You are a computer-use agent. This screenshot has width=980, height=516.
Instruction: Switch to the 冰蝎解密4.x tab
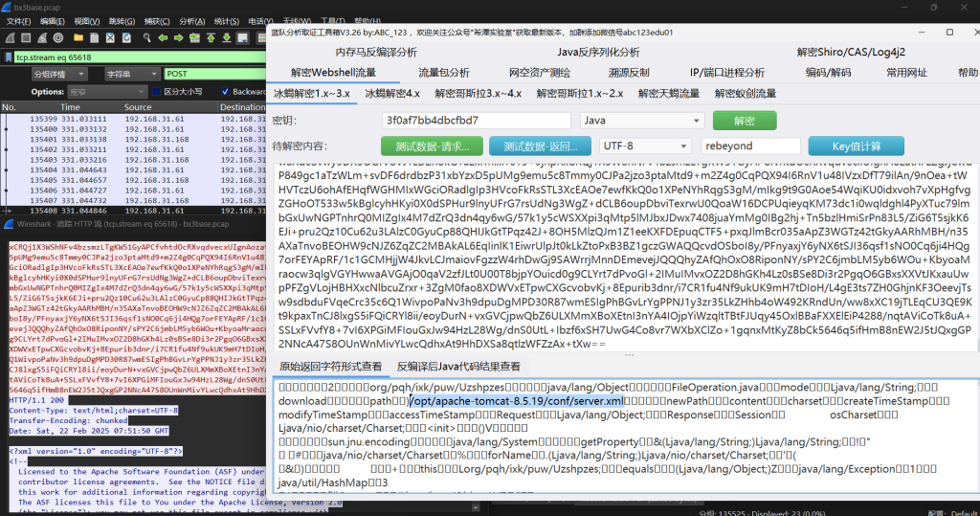point(392,93)
